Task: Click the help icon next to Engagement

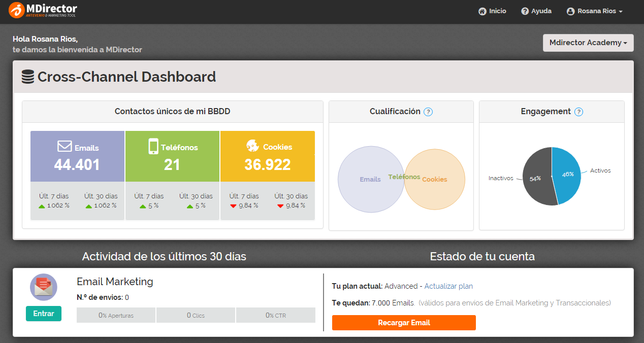Action: pyautogui.click(x=579, y=112)
